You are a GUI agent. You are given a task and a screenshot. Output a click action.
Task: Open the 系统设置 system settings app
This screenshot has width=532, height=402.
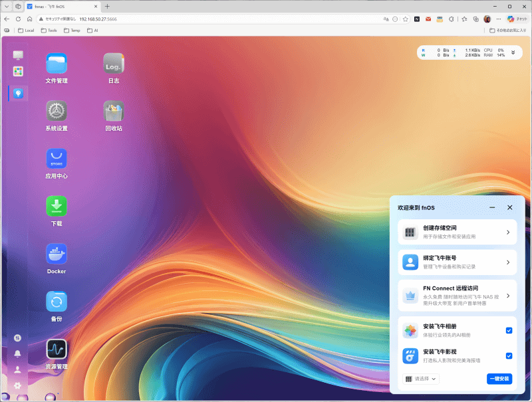tap(57, 116)
